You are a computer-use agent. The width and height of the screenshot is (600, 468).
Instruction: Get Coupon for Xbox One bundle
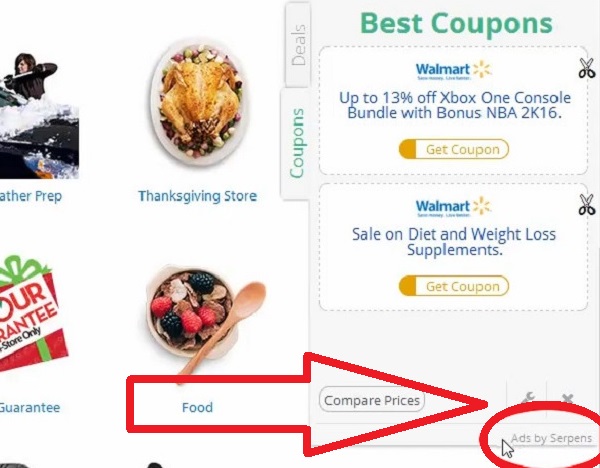(454, 149)
